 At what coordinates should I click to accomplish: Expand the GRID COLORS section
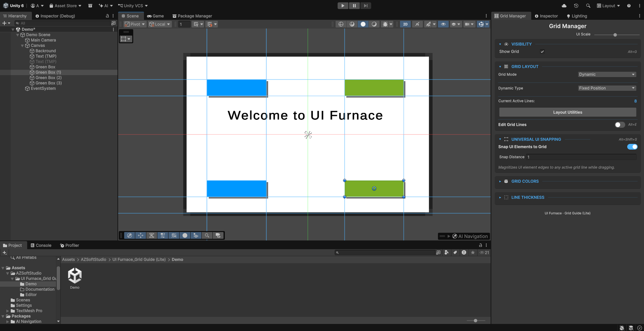(525, 181)
